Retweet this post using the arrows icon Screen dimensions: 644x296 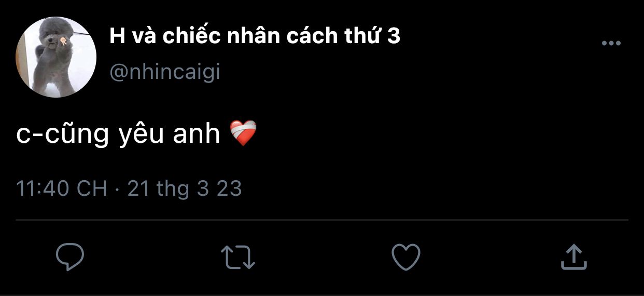click(x=238, y=257)
